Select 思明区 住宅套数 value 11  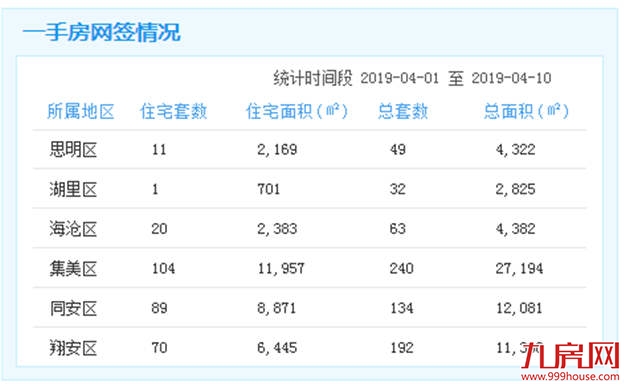tap(159, 150)
